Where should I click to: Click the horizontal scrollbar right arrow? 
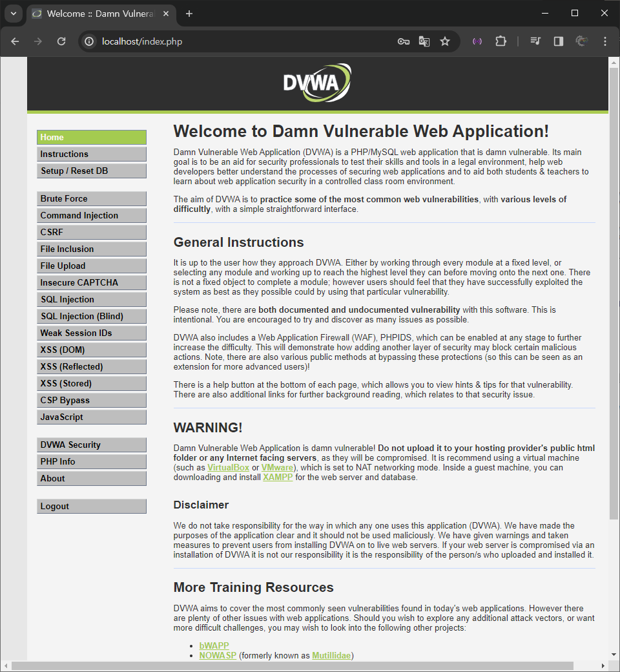pos(603,666)
